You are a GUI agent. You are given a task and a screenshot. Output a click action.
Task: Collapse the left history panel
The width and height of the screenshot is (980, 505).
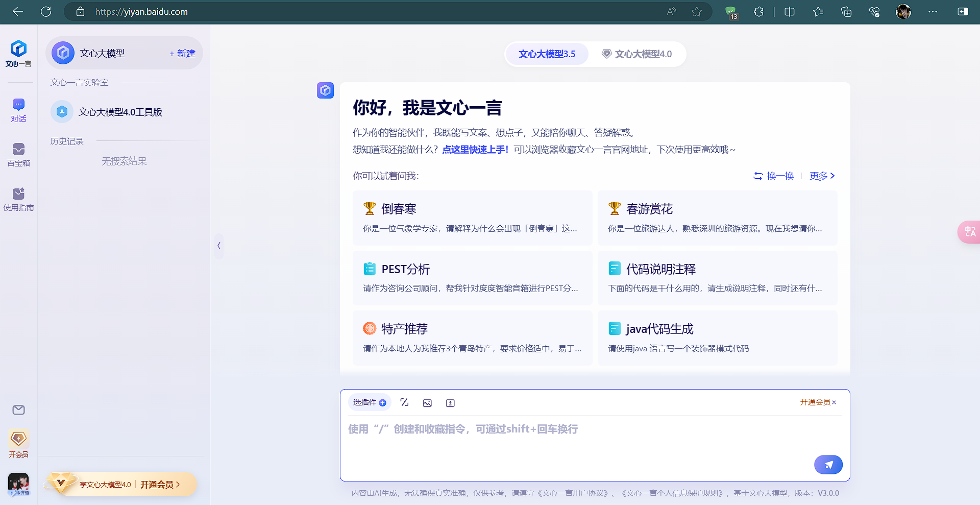tap(219, 246)
